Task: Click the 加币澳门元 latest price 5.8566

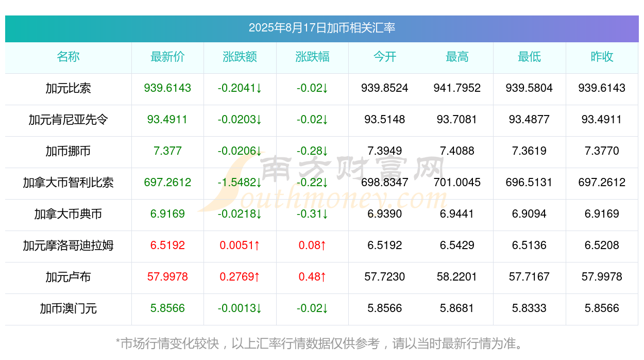Action: (x=167, y=308)
